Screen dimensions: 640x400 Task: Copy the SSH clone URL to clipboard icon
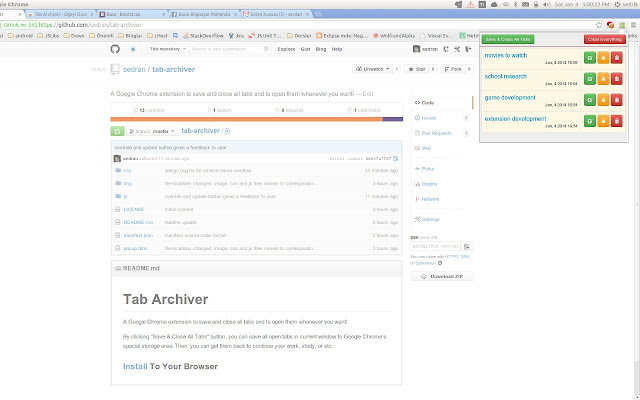click(467, 247)
